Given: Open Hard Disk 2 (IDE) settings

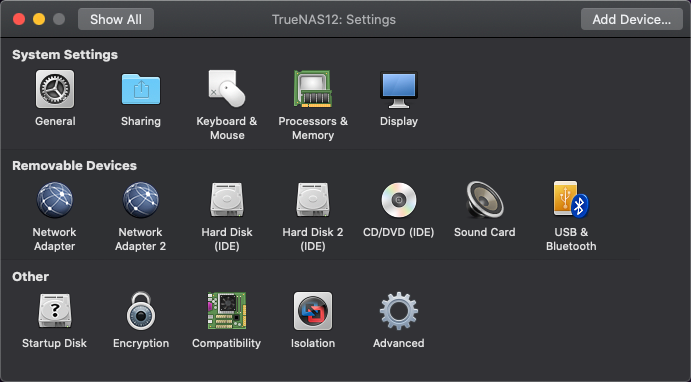Looking at the screenshot, I should pos(313,200).
